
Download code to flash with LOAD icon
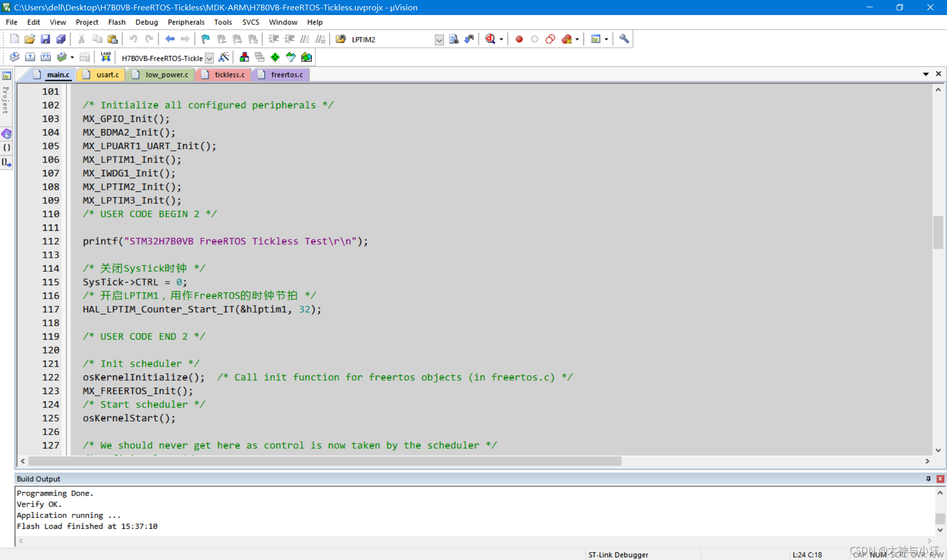click(105, 57)
